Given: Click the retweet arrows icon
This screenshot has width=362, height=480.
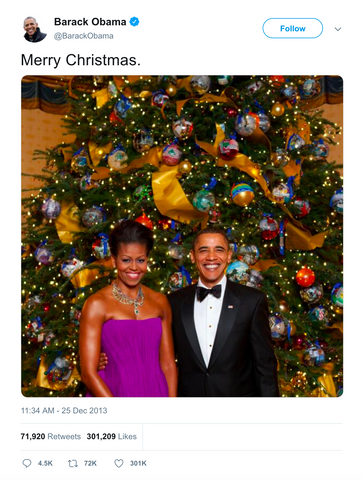Looking at the screenshot, I should [73, 463].
